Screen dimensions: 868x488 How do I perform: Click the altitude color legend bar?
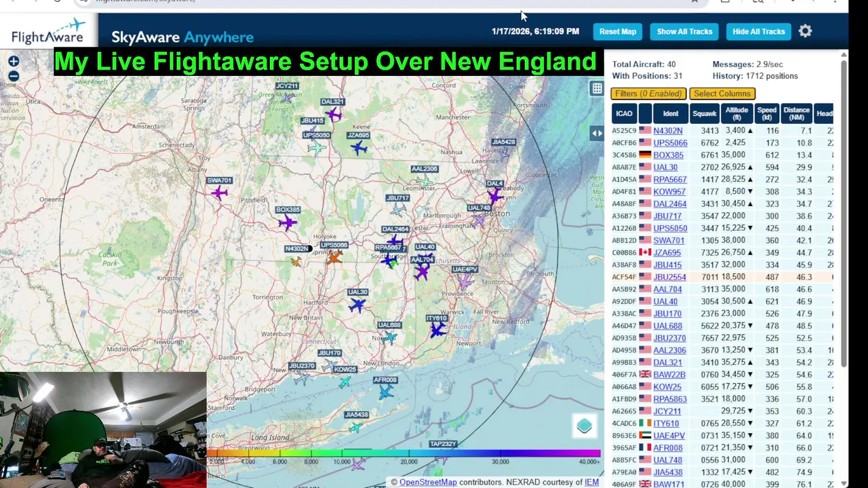403,453
